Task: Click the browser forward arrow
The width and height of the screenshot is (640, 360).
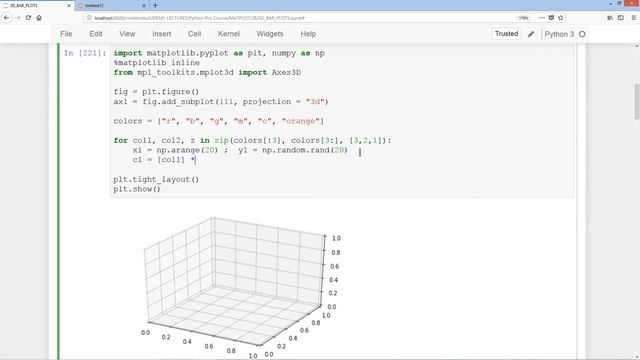Action: point(18,18)
